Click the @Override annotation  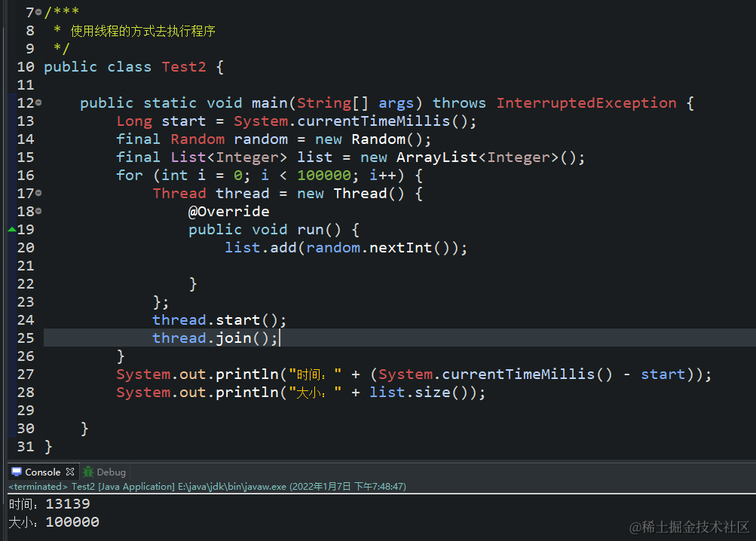pyautogui.click(x=228, y=212)
